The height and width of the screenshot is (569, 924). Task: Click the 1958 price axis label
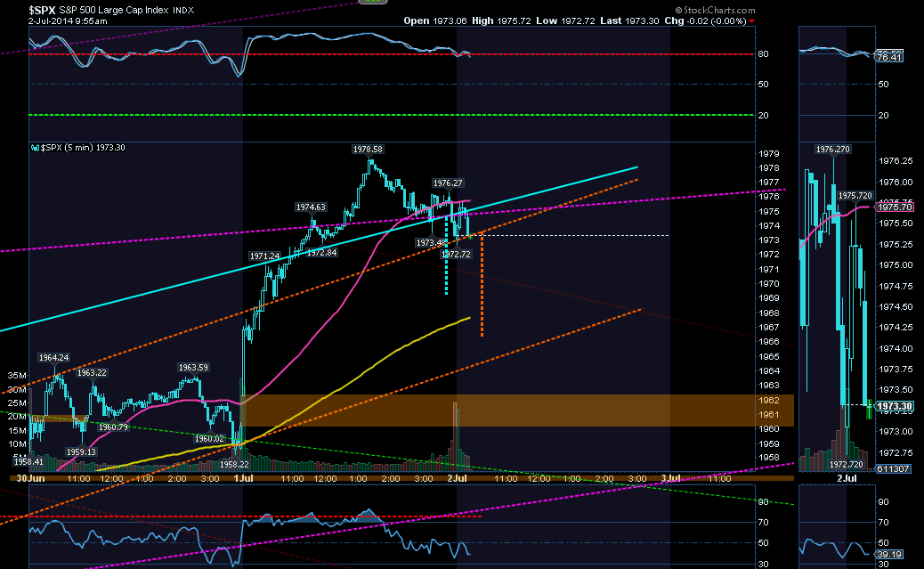click(x=769, y=458)
